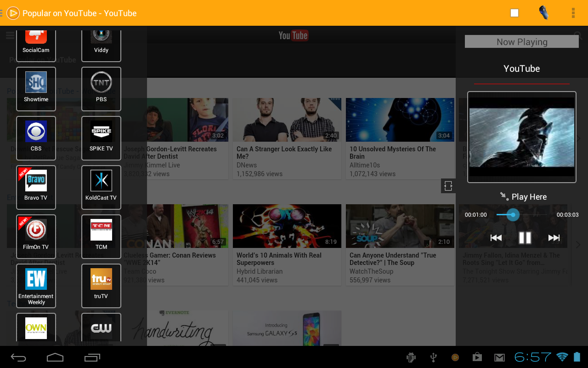This screenshot has height=368, width=588.
Task: Open Entertainment Weekly channel
Action: tap(36, 286)
